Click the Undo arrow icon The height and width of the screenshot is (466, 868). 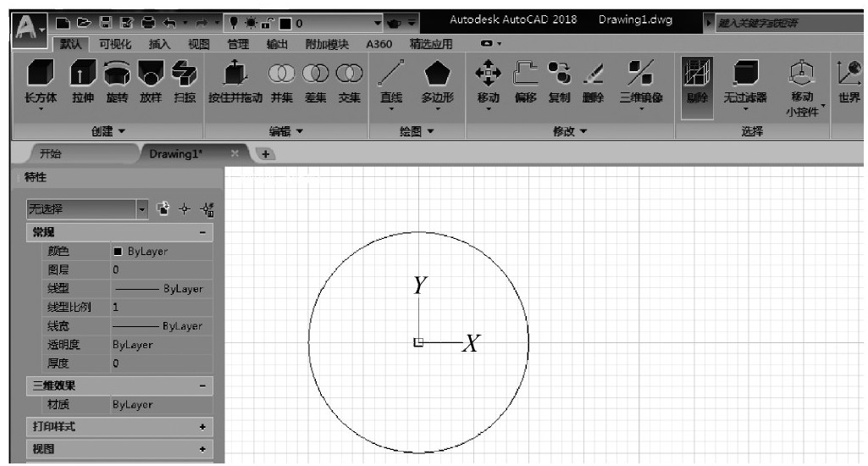point(170,23)
